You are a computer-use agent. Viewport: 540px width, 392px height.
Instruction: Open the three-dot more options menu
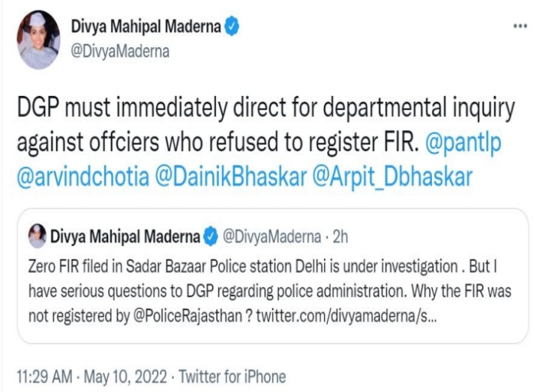519,25
